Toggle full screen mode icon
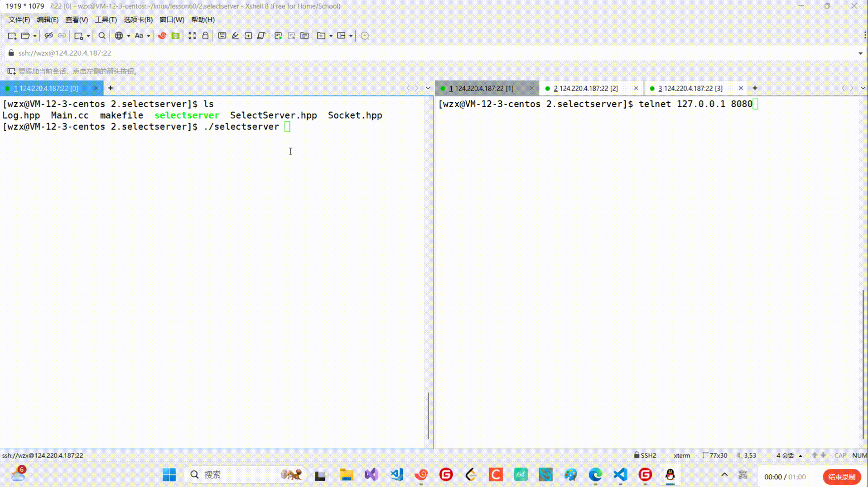 192,36
